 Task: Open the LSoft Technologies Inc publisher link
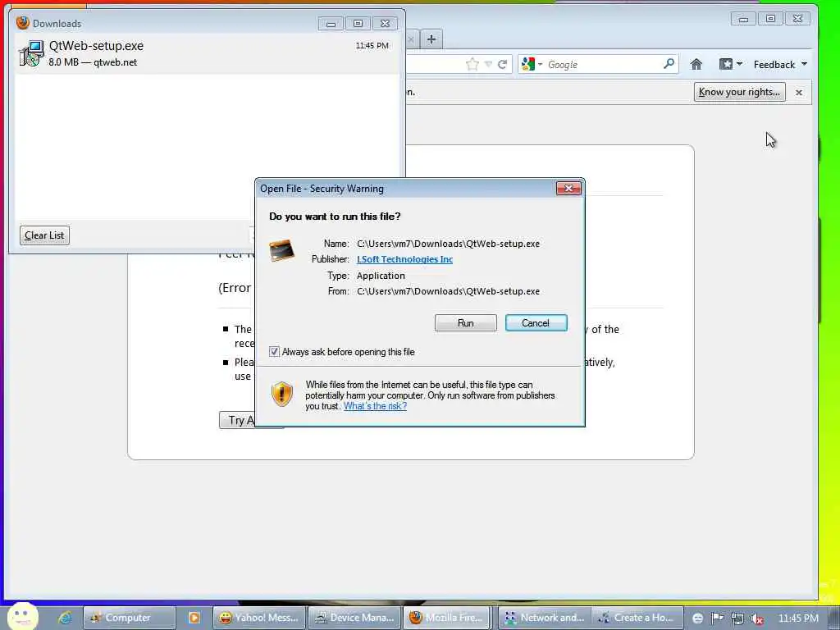pyautogui.click(x=404, y=259)
